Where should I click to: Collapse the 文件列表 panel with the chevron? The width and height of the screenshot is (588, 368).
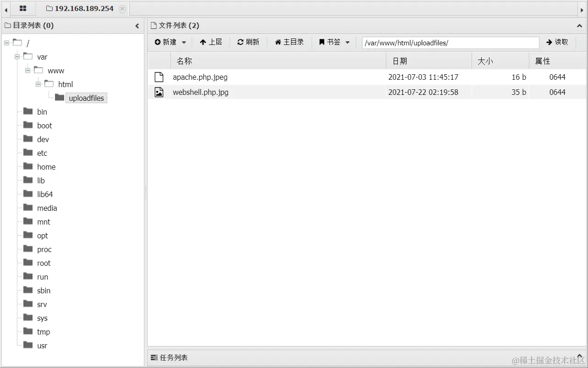579,26
